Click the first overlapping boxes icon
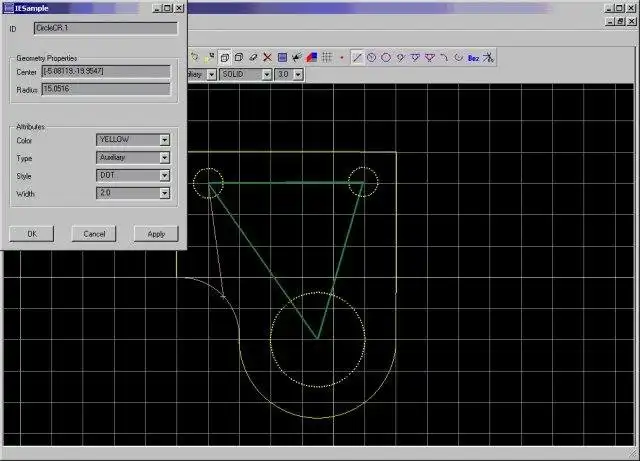This screenshot has height=461, width=640. [x=224, y=58]
